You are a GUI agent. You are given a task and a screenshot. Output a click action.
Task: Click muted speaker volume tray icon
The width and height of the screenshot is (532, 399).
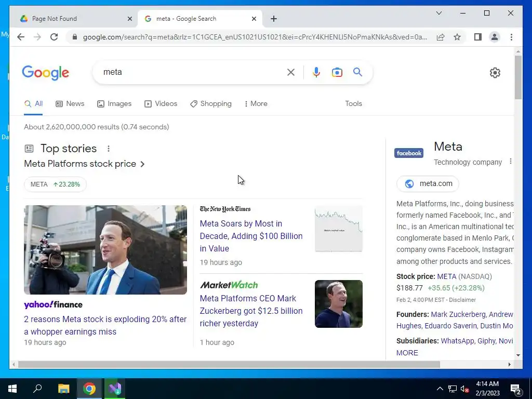click(464, 389)
